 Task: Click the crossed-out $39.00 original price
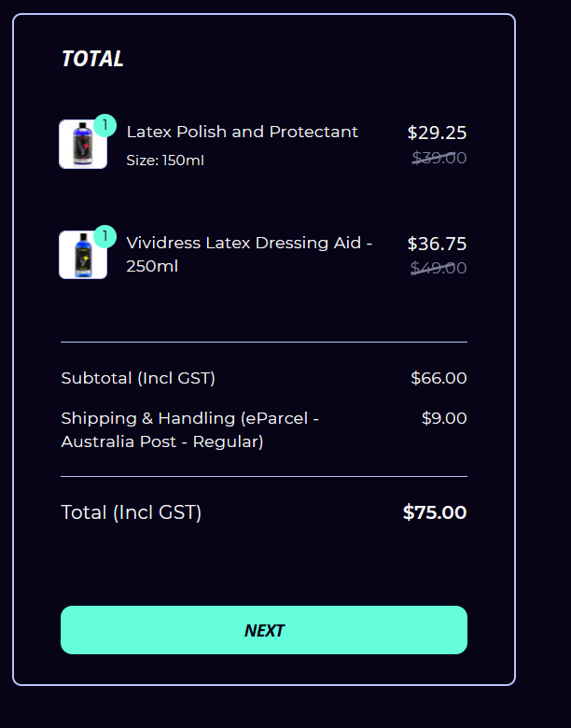click(x=439, y=158)
